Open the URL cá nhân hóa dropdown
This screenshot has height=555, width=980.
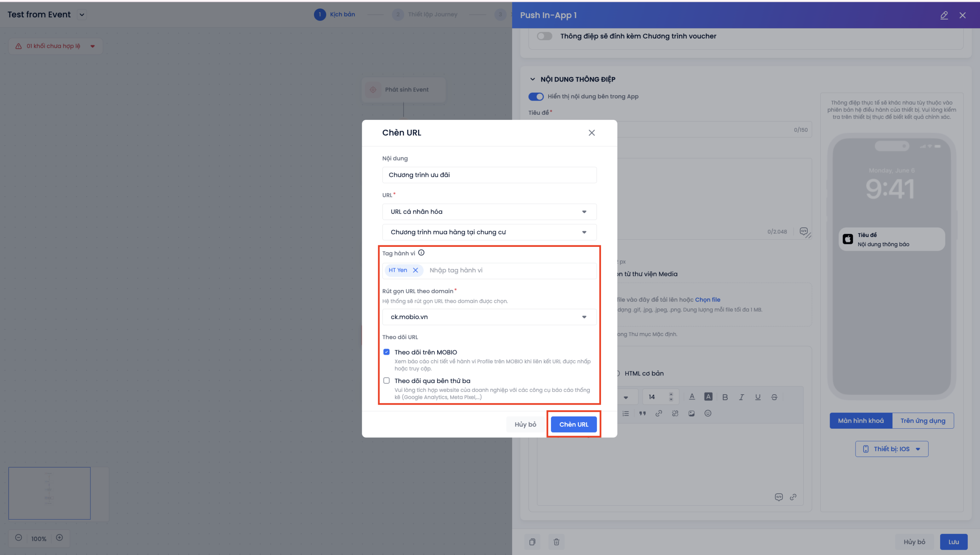489,212
